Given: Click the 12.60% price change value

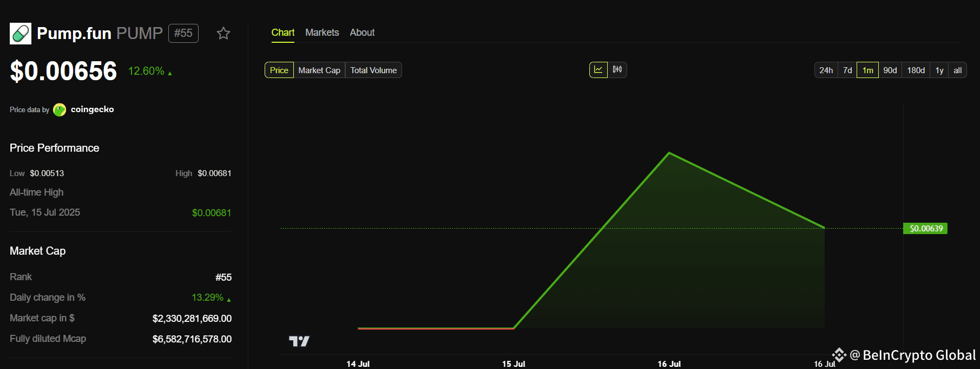Looking at the screenshot, I should tap(146, 71).
